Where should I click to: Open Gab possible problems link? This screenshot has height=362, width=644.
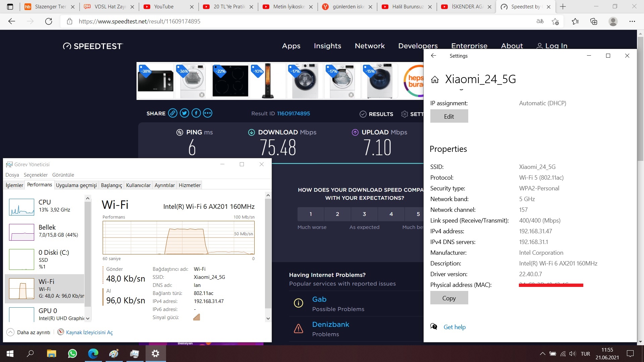(319, 299)
